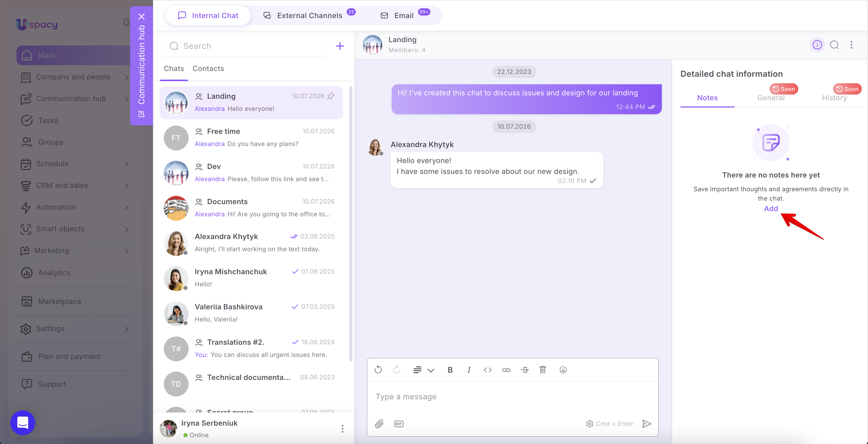
Task: Open Marketplace in the sidebar
Action: [x=60, y=301]
